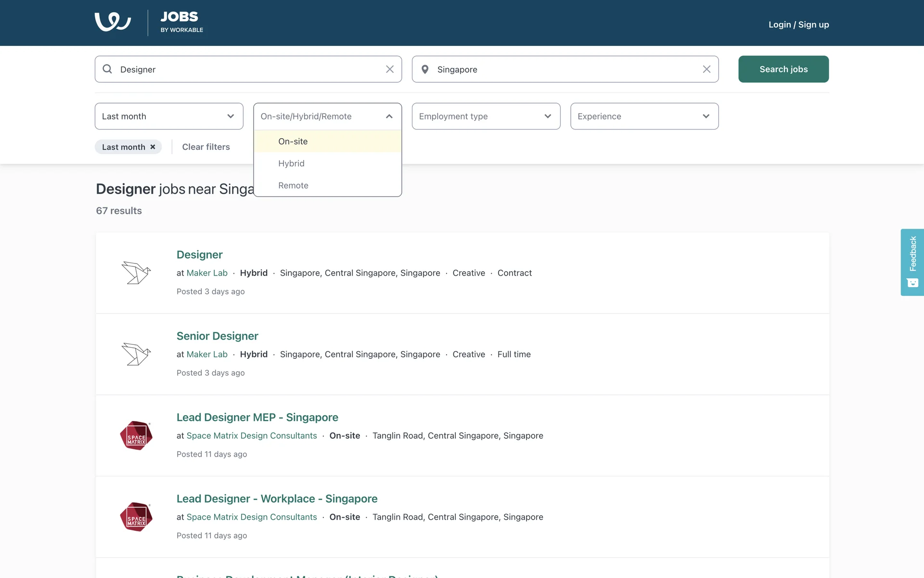Pick the Remote workplace option
Image resolution: width=924 pixels, height=578 pixels.
pyautogui.click(x=293, y=185)
